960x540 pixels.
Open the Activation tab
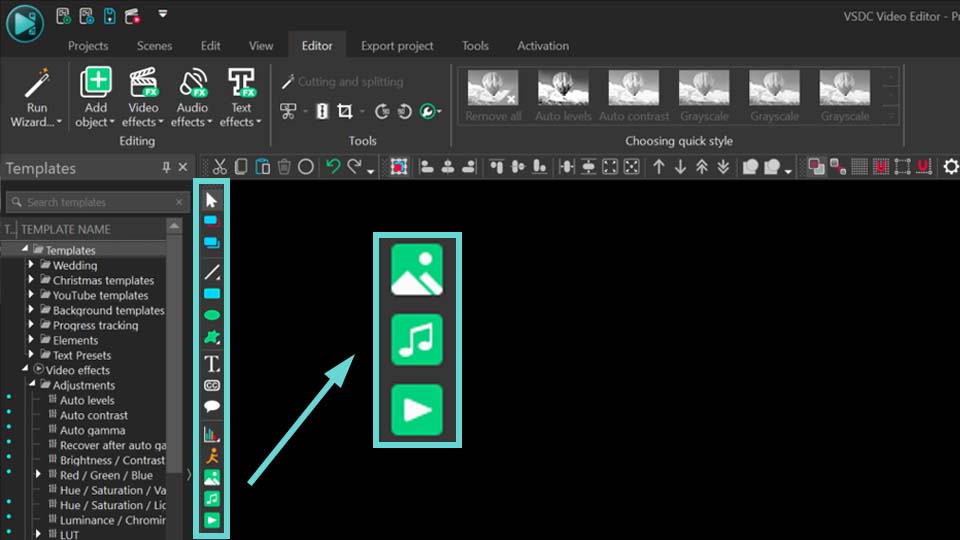click(x=543, y=46)
